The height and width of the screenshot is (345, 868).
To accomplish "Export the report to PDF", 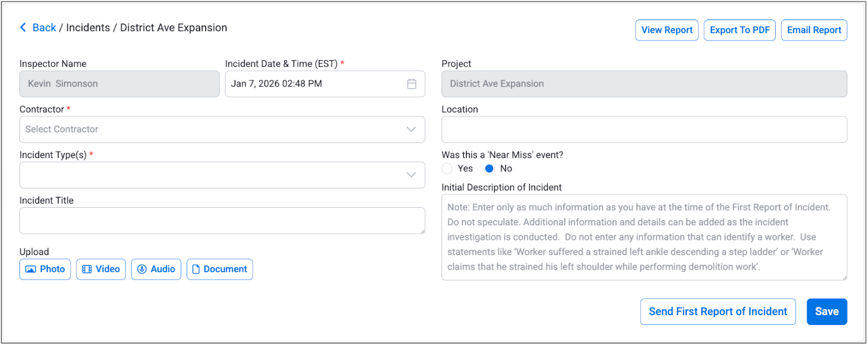I will 739,30.
